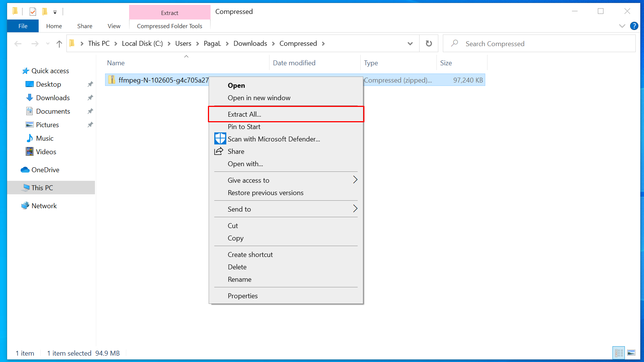Image resolution: width=644 pixels, height=362 pixels.
Task: Switch to large icons view in status bar
Action: click(631, 353)
